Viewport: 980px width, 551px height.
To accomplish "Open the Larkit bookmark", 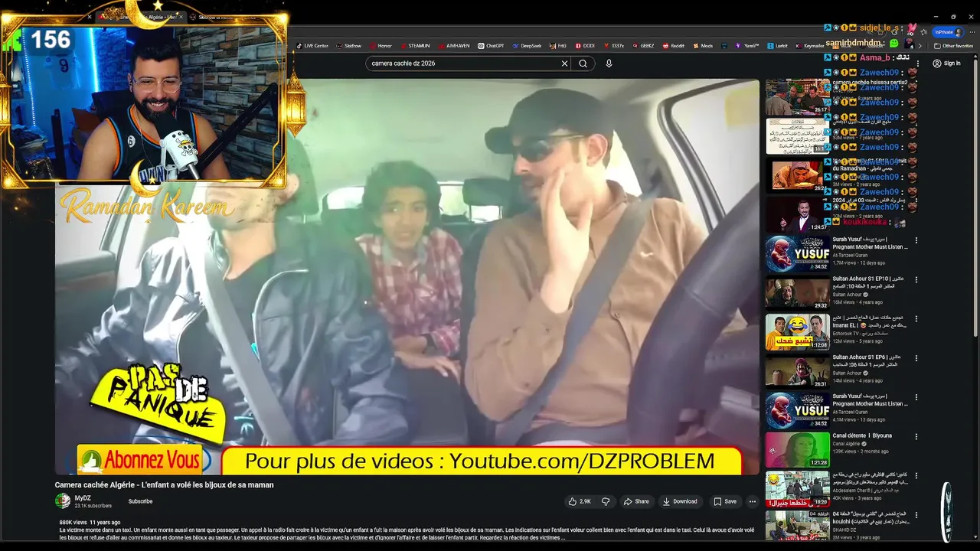I will [778, 46].
